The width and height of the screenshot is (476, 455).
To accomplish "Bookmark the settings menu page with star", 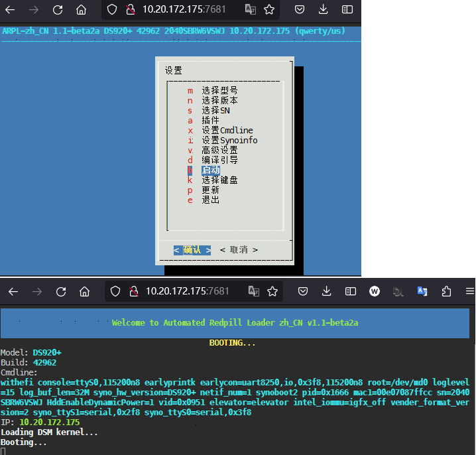I will tap(269, 10).
